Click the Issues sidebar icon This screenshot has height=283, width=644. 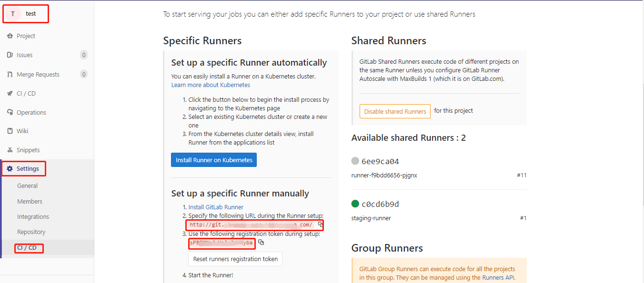tap(10, 55)
